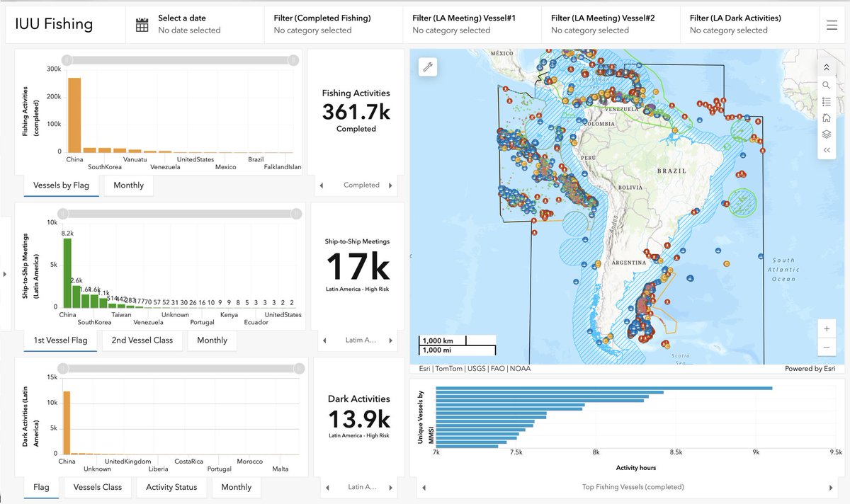Open the map search tool

(826, 85)
